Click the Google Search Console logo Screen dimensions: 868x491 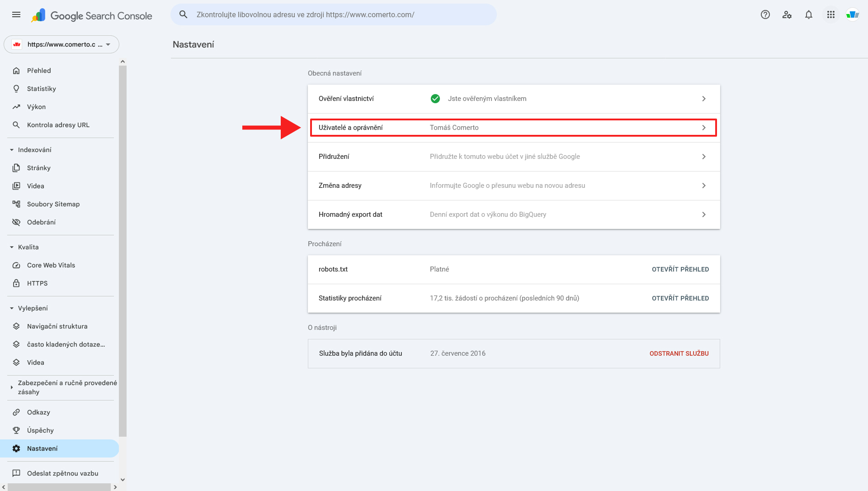[x=92, y=15]
